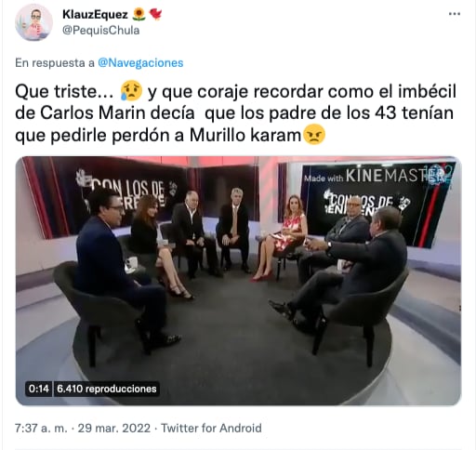The height and width of the screenshot is (450, 476).
Task: Open KlauzEquez display name profile
Action: point(95,14)
